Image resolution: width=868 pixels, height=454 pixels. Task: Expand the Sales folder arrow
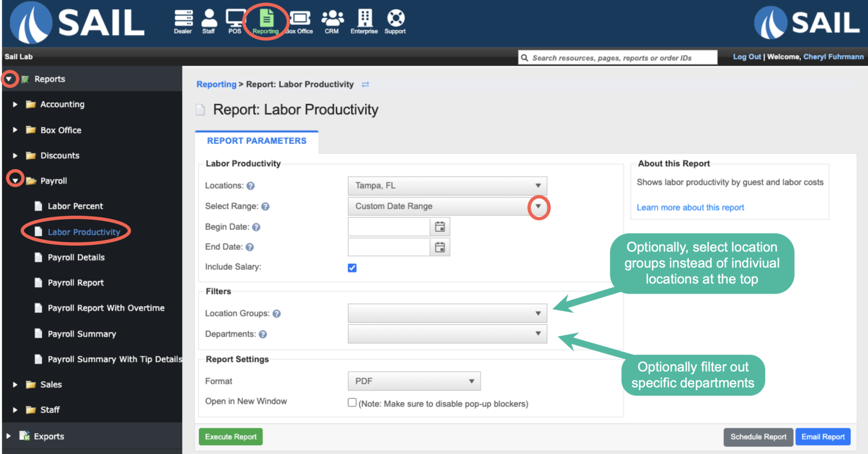tap(15, 385)
